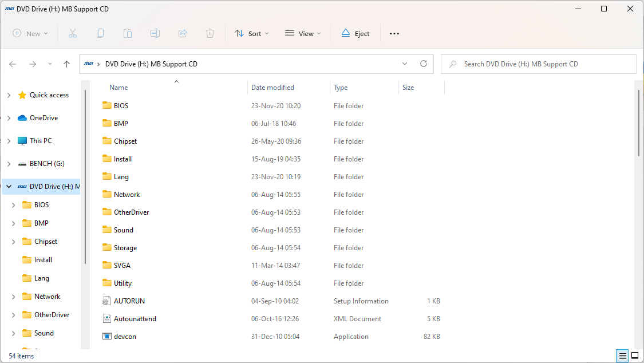Click the Rename icon in toolbar
This screenshot has height=363, width=644.
coord(155,34)
